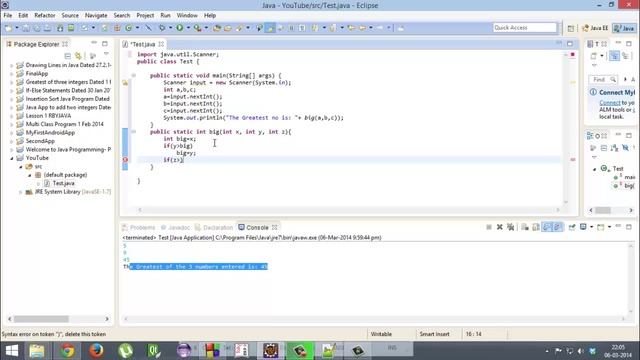This screenshot has height=360, width=640.
Task: Click the Save toolbar icon
Action: [26, 28]
